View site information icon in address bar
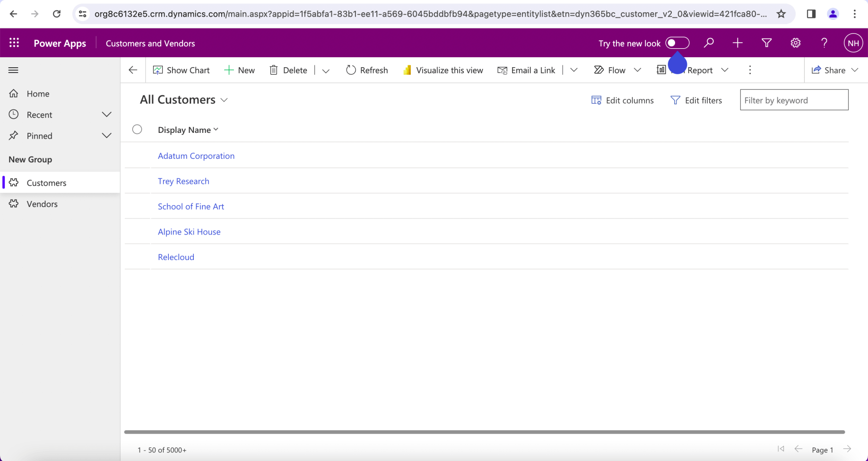868x461 pixels. tap(83, 14)
